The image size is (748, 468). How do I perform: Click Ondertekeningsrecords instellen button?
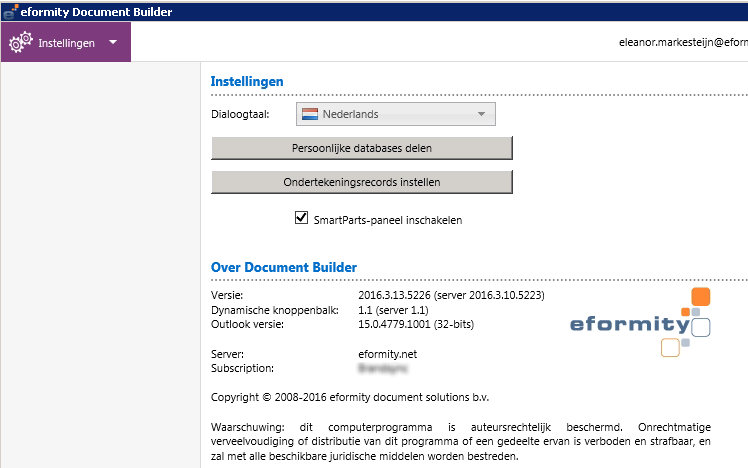click(x=362, y=182)
